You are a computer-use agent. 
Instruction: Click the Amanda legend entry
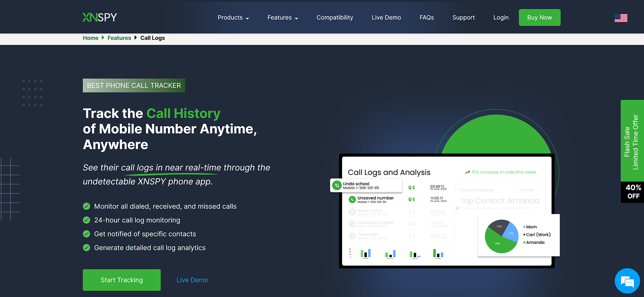(534, 242)
